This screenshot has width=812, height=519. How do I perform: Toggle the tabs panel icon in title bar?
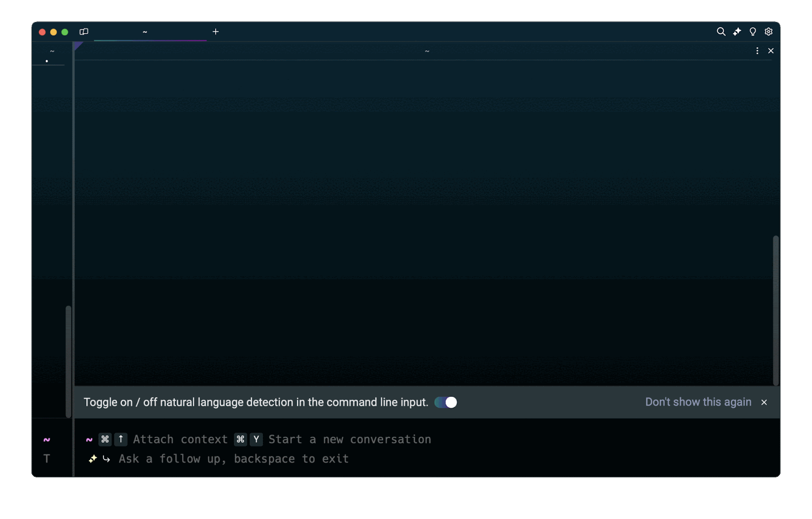click(84, 31)
